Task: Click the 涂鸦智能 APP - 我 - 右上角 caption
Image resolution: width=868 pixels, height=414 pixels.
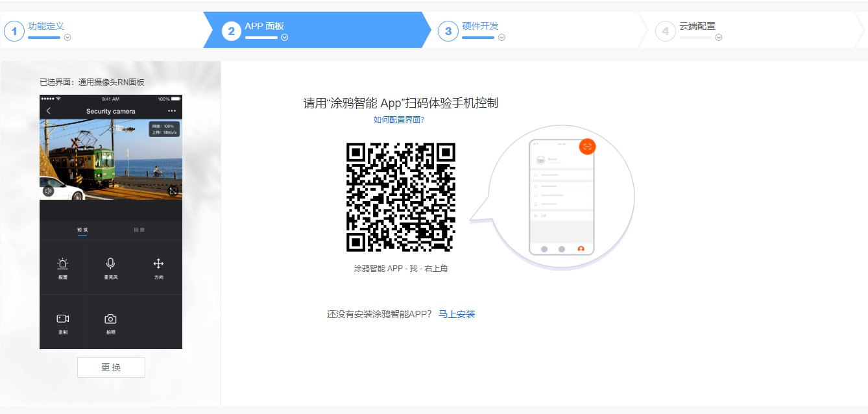Action: click(x=401, y=269)
